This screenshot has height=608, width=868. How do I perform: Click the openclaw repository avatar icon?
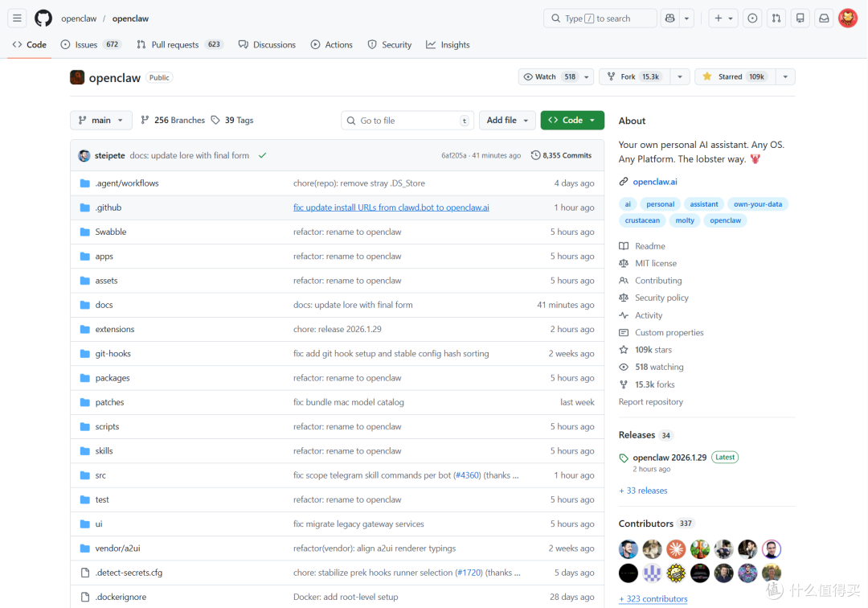77,77
